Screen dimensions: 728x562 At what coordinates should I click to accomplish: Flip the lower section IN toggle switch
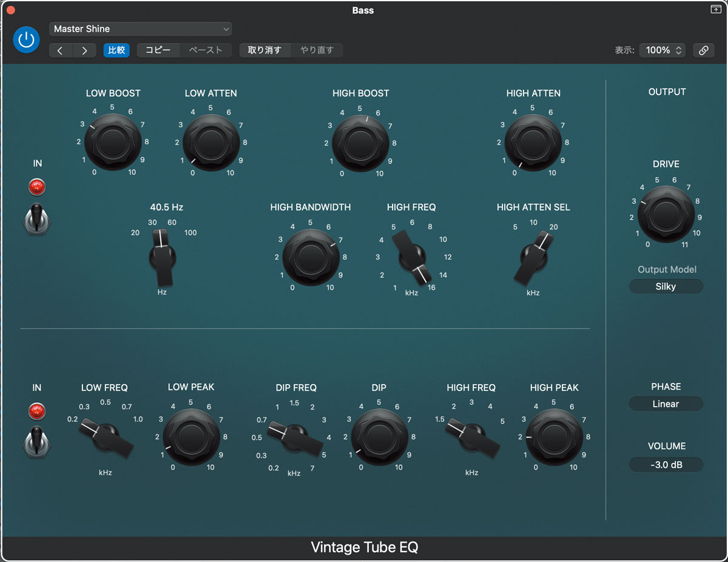(37, 442)
